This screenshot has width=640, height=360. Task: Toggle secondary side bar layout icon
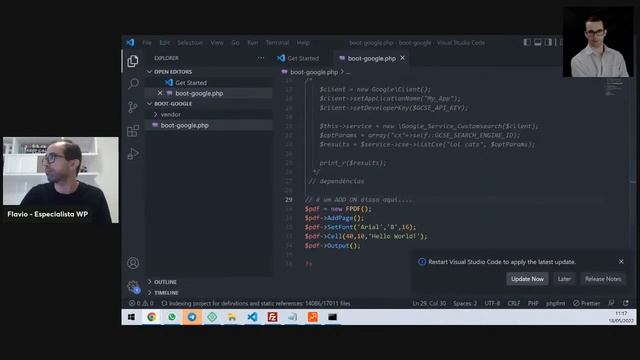(x=548, y=42)
